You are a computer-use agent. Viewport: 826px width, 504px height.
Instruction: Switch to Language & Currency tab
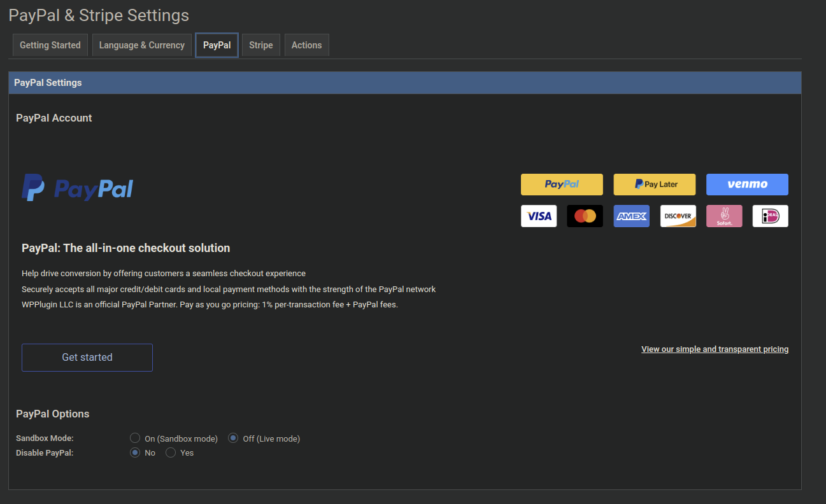[x=142, y=45]
